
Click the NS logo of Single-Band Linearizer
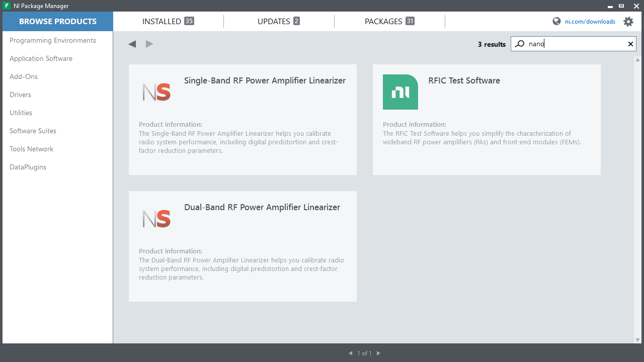click(x=156, y=92)
